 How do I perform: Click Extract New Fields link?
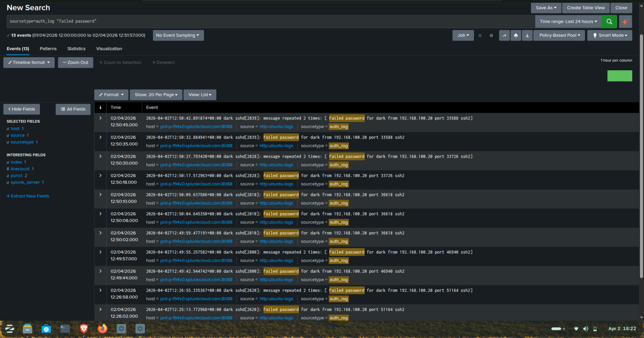tap(28, 196)
